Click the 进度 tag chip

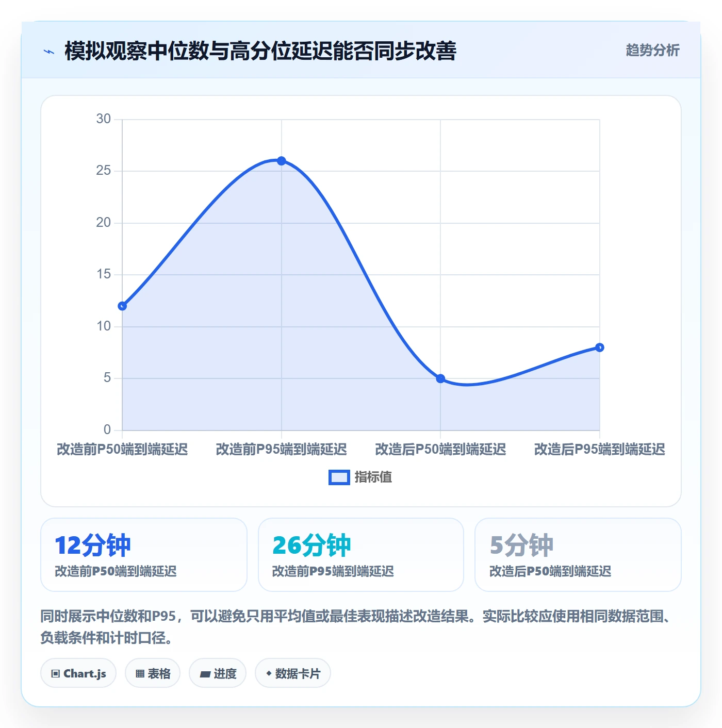coord(218,673)
